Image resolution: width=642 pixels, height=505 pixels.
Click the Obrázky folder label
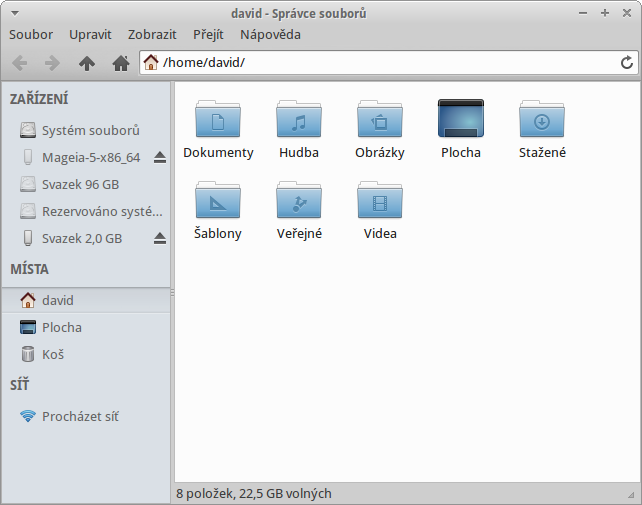click(380, 153)
